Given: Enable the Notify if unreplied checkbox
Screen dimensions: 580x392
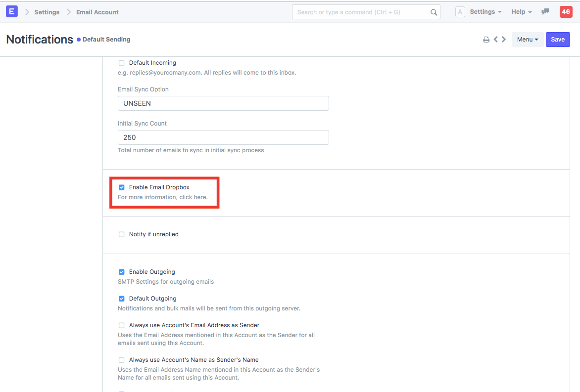Looking at the screenshot, I should click(x=122, y=234).
